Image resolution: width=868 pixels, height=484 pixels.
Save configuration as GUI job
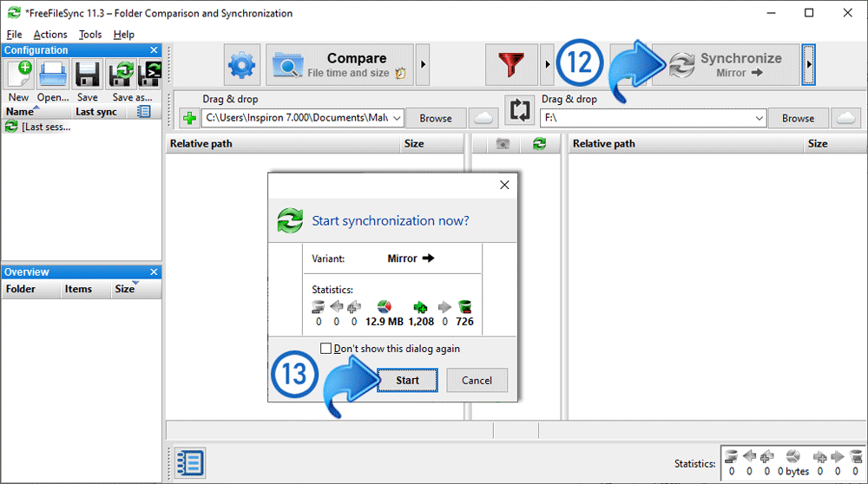[x=122, y=75]
